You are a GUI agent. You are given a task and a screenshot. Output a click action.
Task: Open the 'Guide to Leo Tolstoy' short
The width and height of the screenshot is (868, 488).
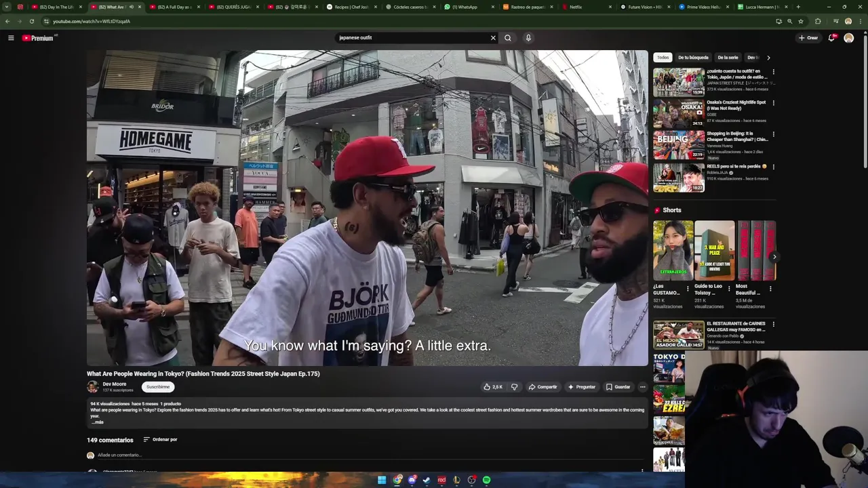click(x=715, y=251)
